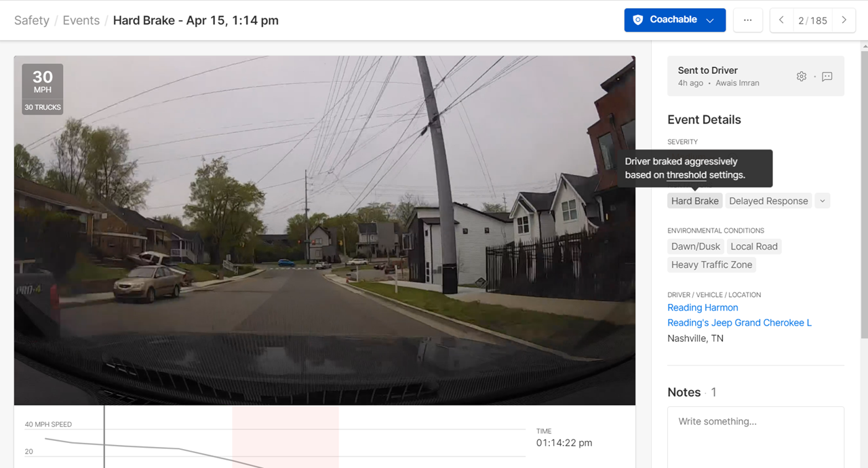Screen dimensions: 868x468
Task: Click the threshold link in the tooltip
Action: pyautogui.click(x=686, y=175)
